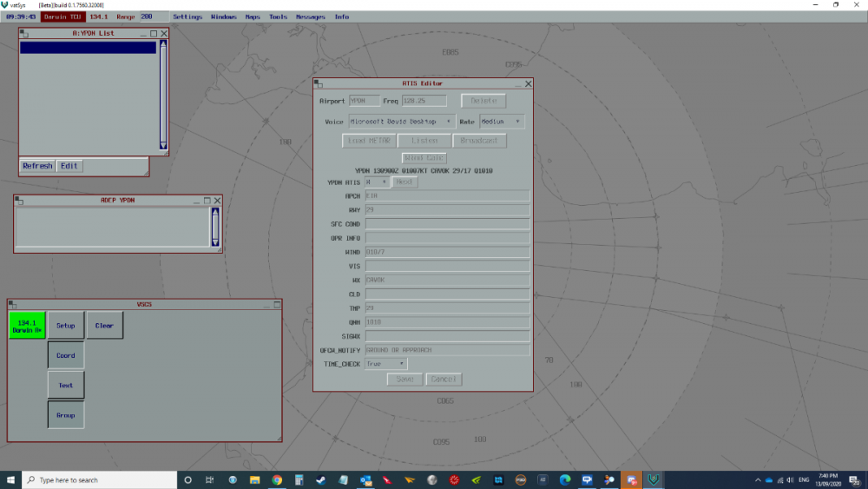Click the VSCS window corner icon

pyautogui.click(x=12, y=304)
